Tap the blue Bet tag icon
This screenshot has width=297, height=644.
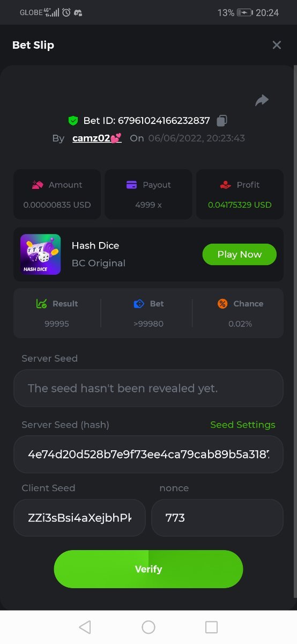[x=139, y=304]
